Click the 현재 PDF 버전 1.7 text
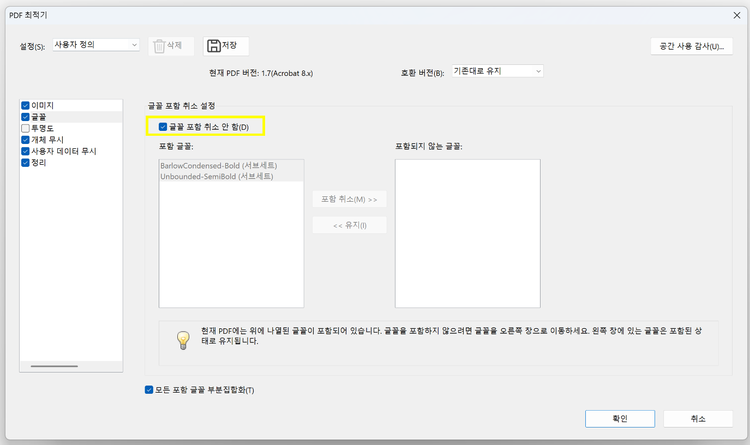Image resolution: width=750 pixels, height=445 pixels. (261, 73)
